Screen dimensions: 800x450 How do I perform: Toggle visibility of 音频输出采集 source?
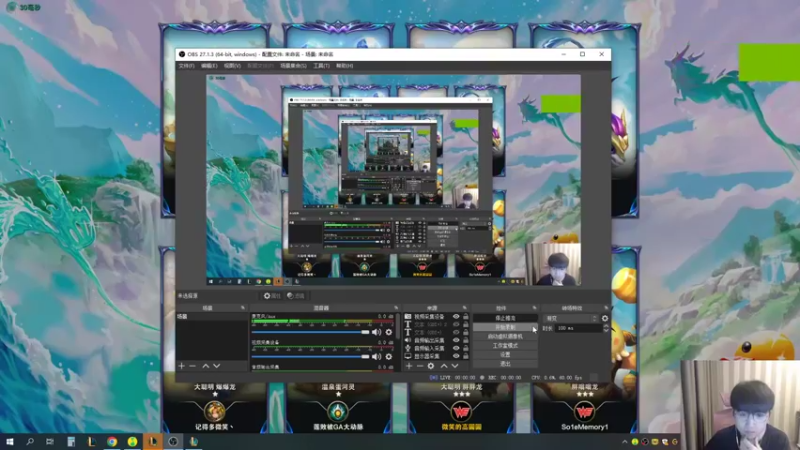click(x=456, y=340)
